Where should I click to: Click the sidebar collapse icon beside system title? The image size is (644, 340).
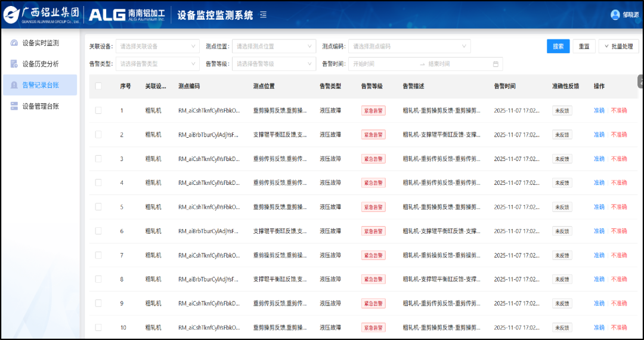264,15
